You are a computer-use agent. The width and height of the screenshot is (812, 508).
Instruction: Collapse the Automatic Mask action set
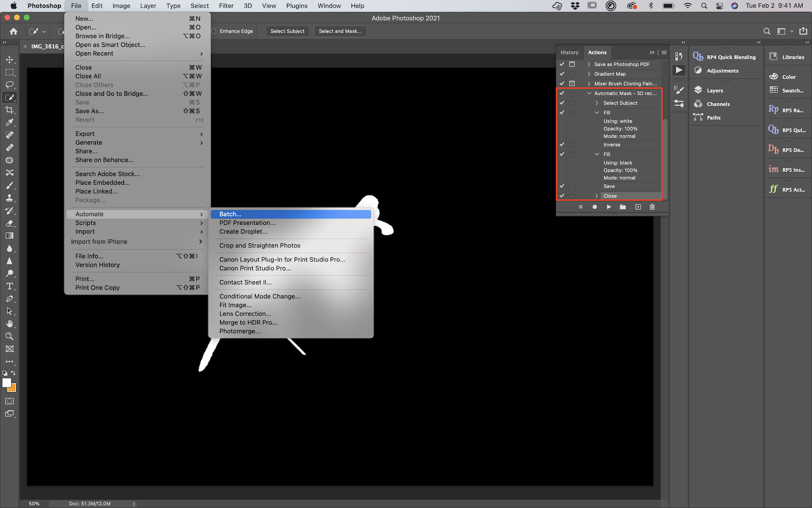[589, 93]
